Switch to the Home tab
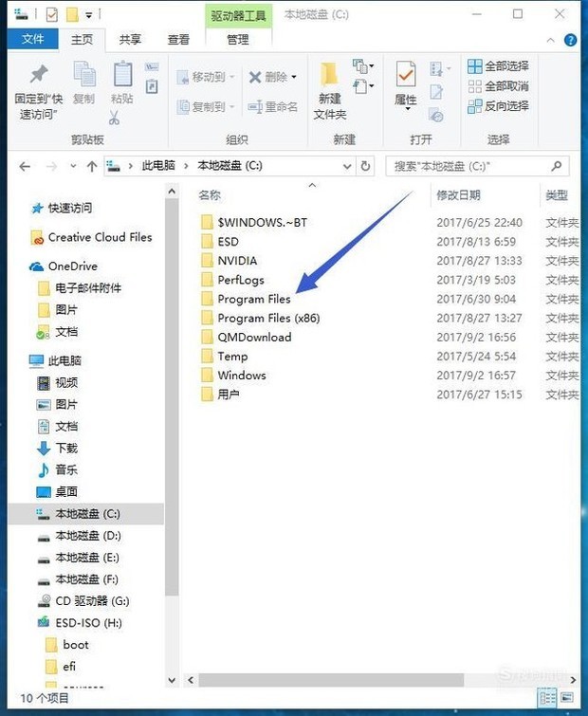This screenshot has width=588, height=716. click(83, 40)
